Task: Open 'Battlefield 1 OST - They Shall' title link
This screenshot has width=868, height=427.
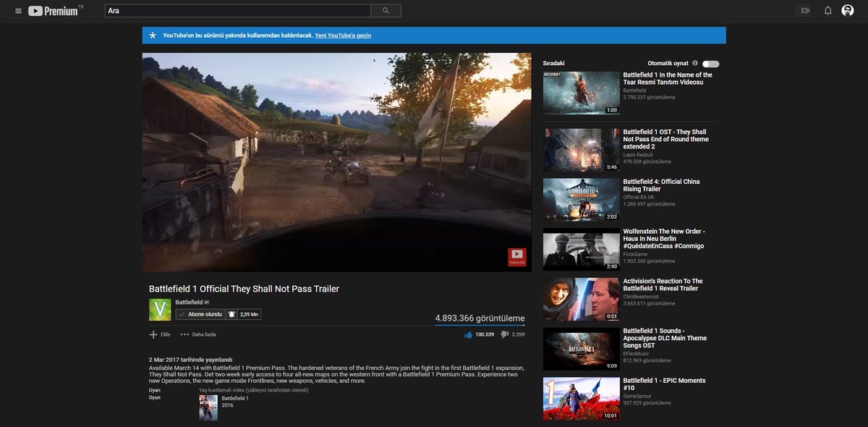Action: pyautogui.click(x=665, y=139)
